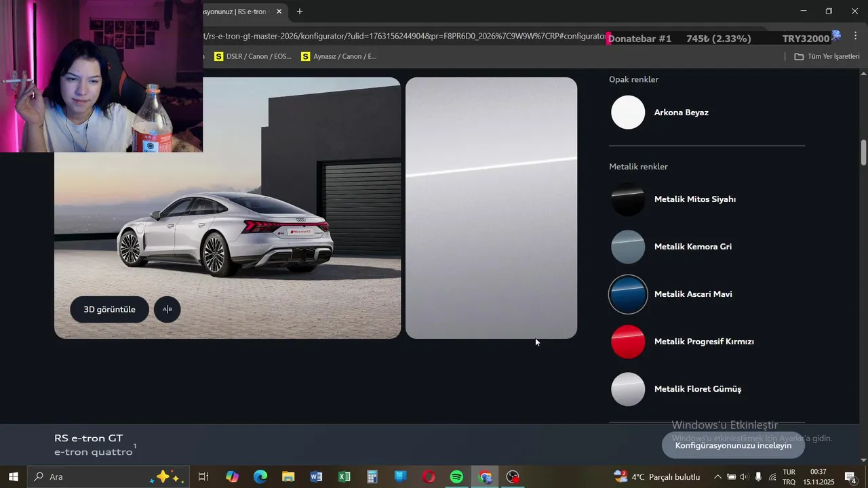Screen dimensions: 868x488
Task: Click Konfigürasyonunuzu inceleyin button
Action: [x=733, y=445]
